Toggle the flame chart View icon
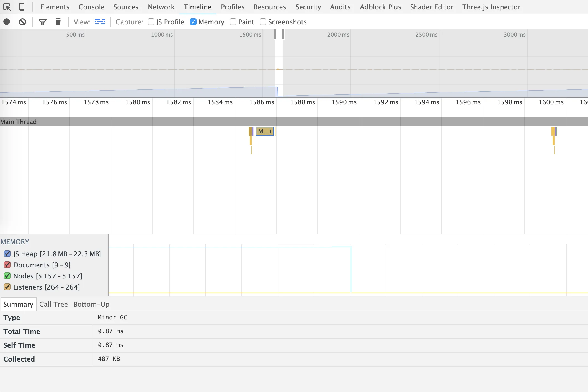 100,22
